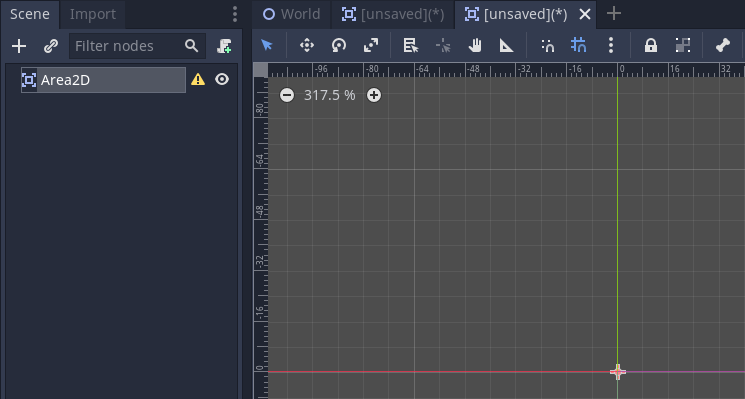The image size is (745, 399).
Task: Activate the Scale mode tool
Action: tap(371, 46)
